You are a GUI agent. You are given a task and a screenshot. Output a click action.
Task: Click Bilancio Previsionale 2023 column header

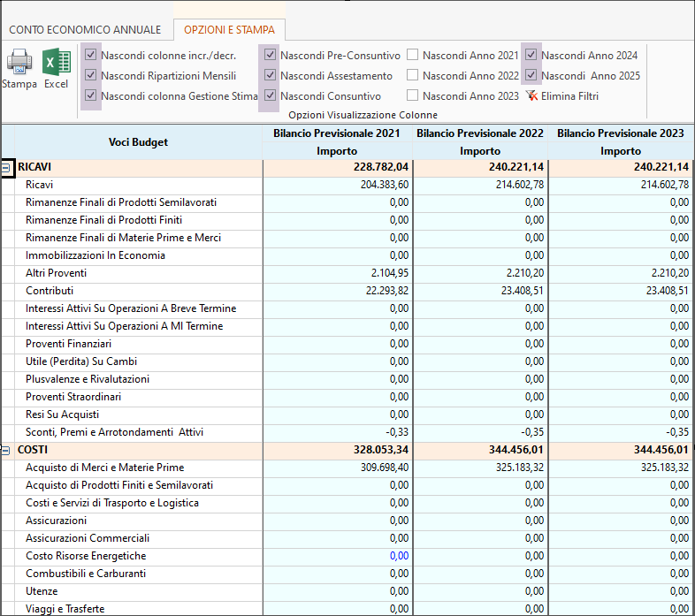(x=621, y=133)
